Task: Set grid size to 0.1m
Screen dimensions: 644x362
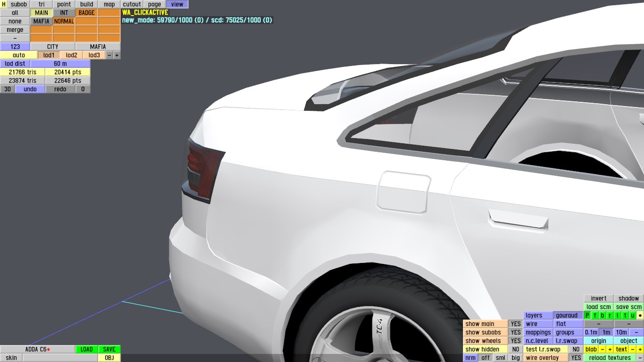Action: (x=591, y=332)
